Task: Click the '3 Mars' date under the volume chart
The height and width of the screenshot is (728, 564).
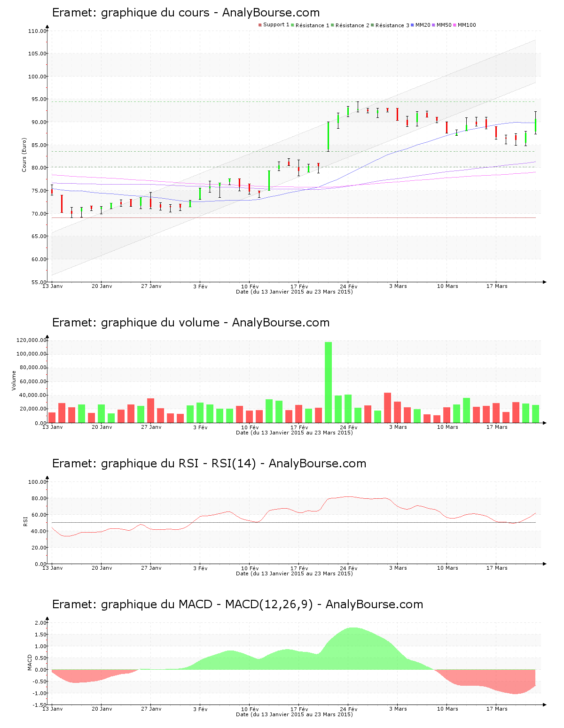Action: point(398,427)
